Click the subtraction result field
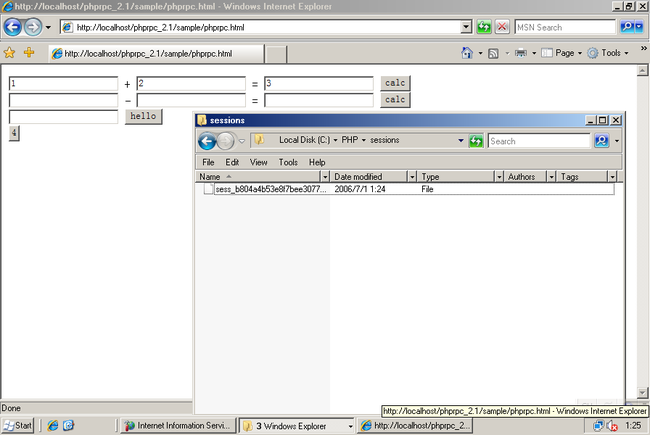This screenshot has height=435, width=650. click(x=319, y=100)
